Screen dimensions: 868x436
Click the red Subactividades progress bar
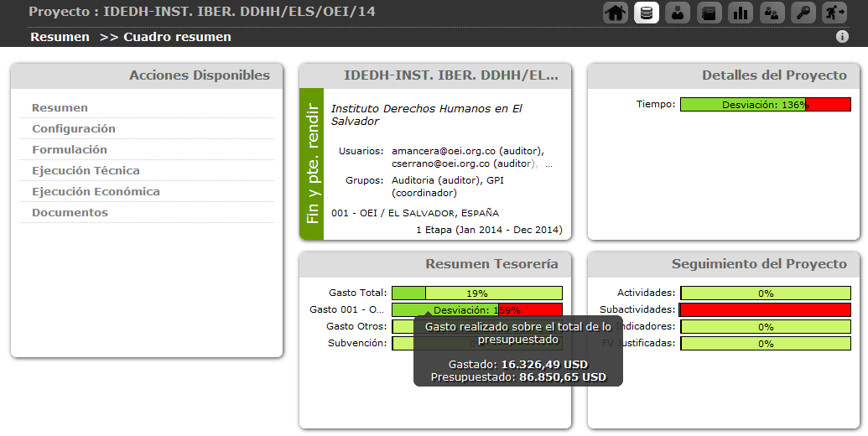click(766, 310)
